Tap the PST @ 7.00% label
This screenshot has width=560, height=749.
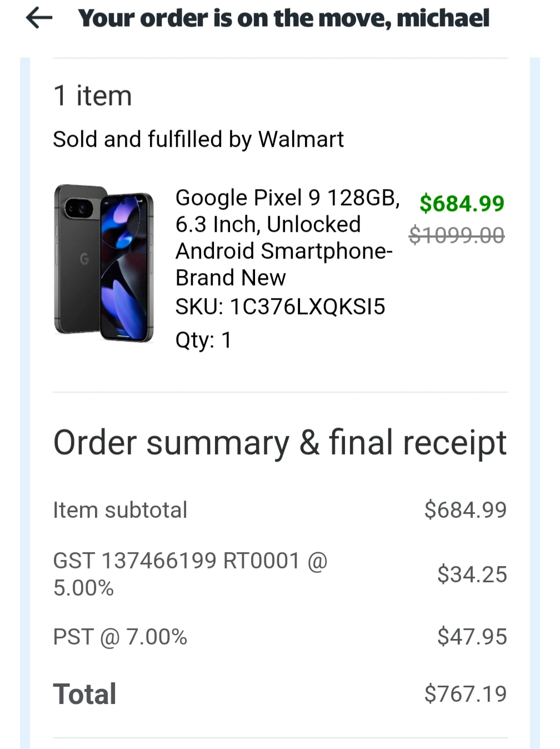(x=120, y=637)
